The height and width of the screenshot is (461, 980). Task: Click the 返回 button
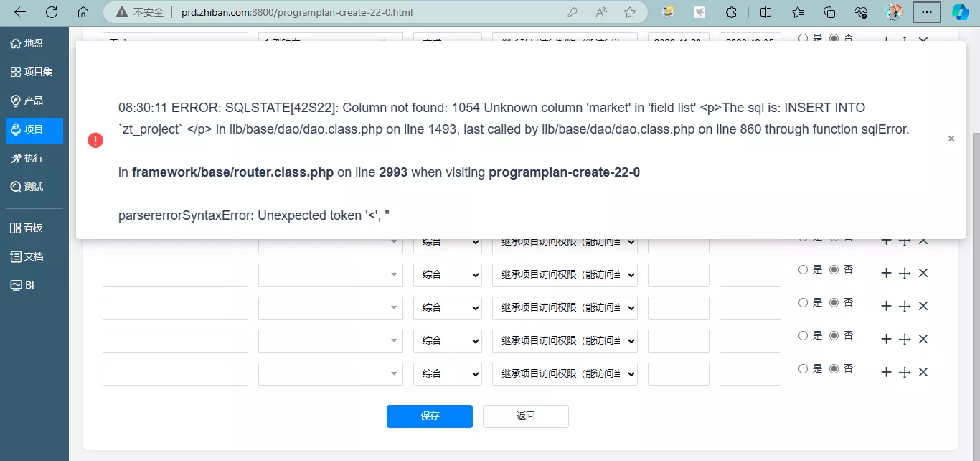(526, 416)
